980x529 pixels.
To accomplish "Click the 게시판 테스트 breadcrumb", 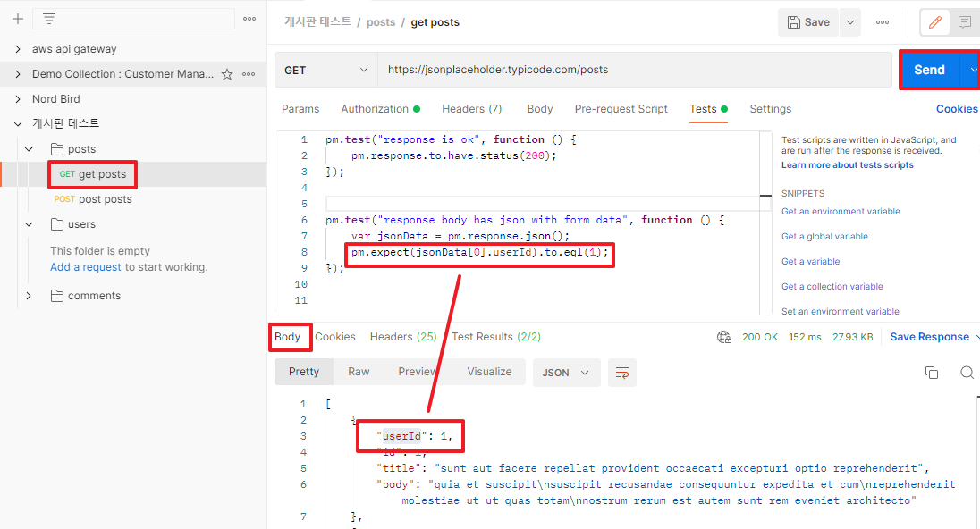I will click(317, 21).
